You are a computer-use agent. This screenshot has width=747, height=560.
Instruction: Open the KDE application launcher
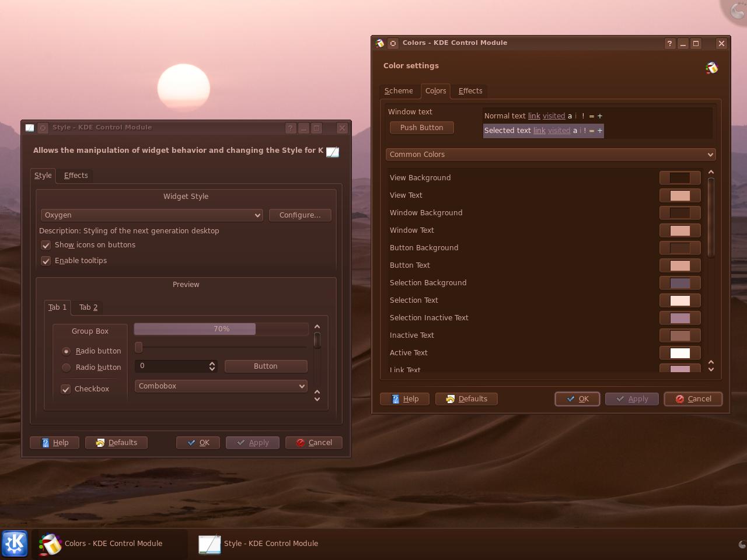(x=15, y=544)
